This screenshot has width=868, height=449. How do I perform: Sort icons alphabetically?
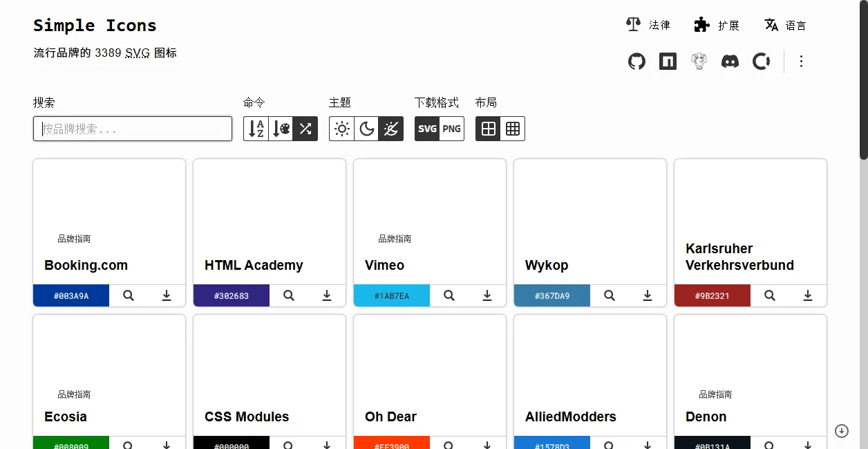tap(256, 129)
